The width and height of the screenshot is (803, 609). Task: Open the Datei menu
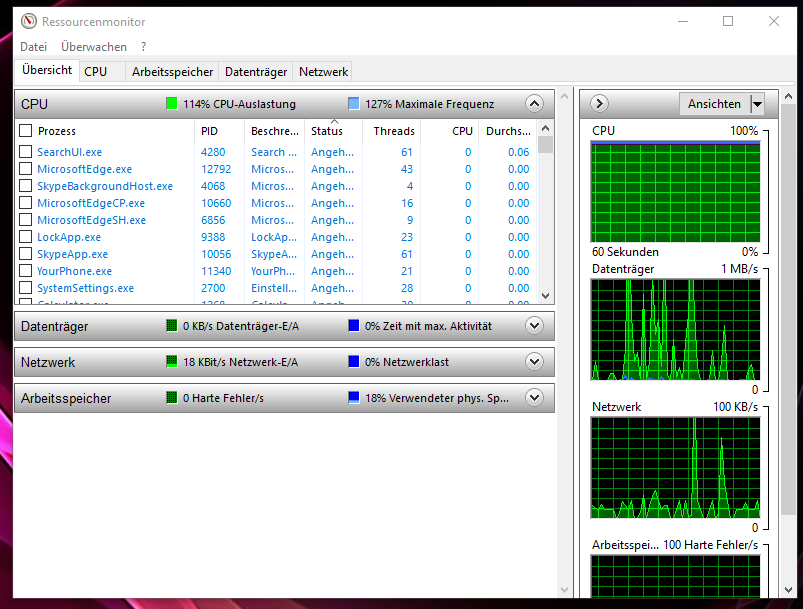(x=33, y=47)
